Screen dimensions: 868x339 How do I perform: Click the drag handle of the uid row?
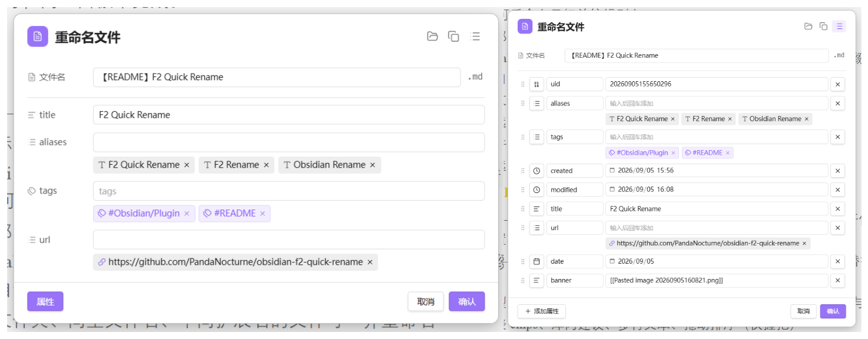click(522, 84)
